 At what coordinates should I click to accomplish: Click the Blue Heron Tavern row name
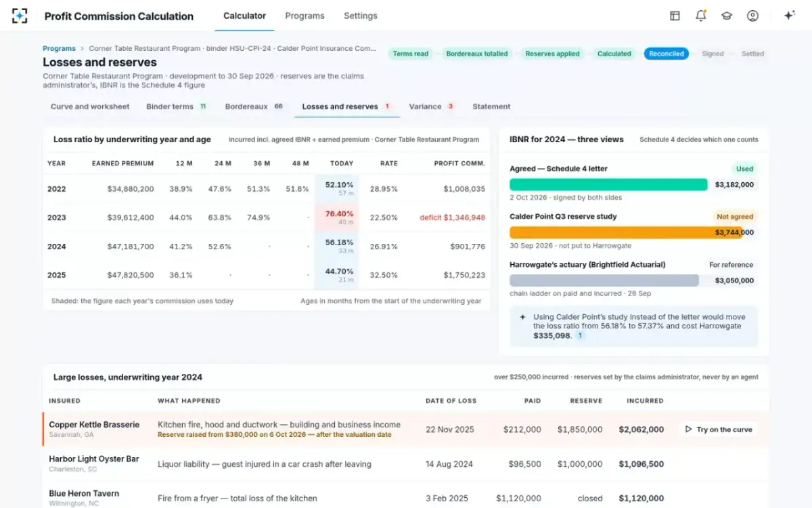coord(84,493)
